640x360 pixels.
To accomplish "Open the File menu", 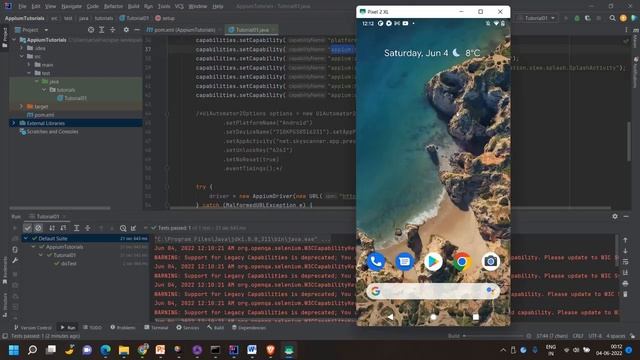I will tap(22, 7).
